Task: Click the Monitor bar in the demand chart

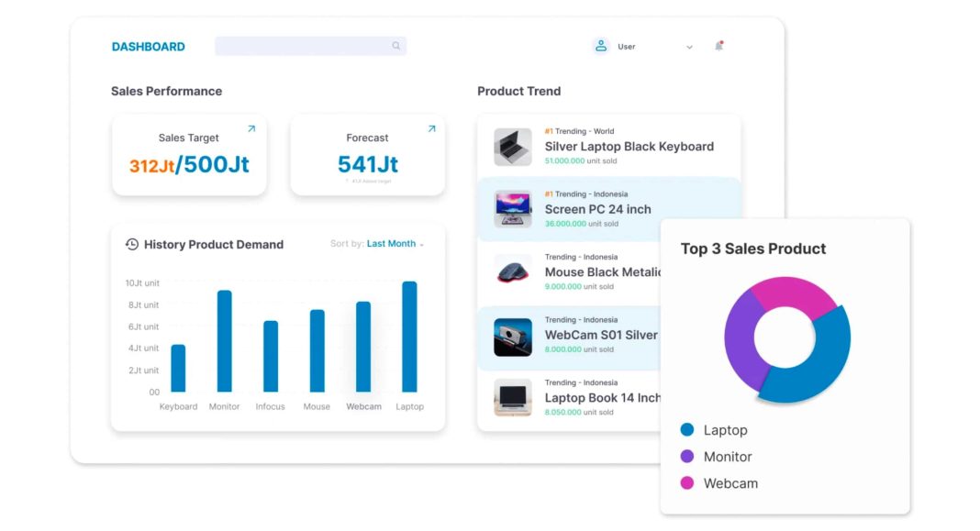Action: tap(223, 339)
